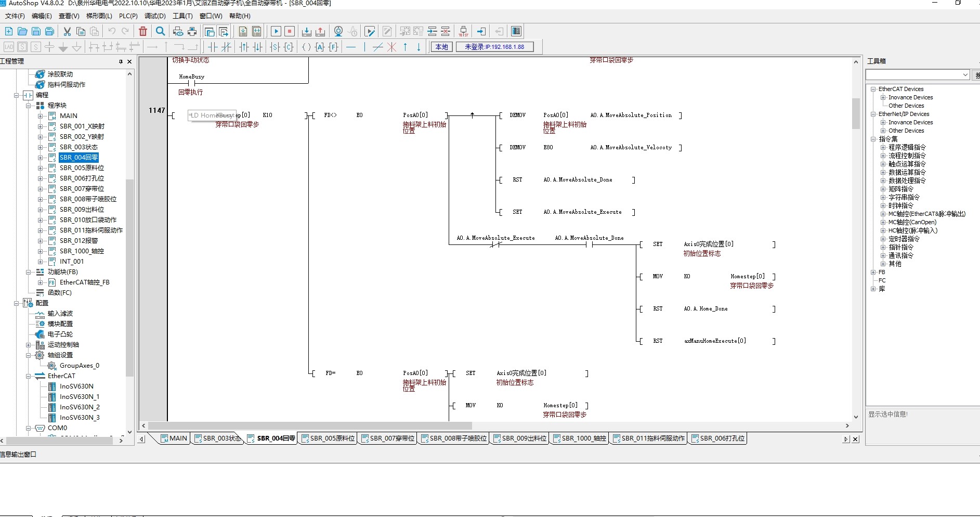Click the TEST communication icon
The image size is (980, 517).
pyautogui.click(x=463, y=31)
